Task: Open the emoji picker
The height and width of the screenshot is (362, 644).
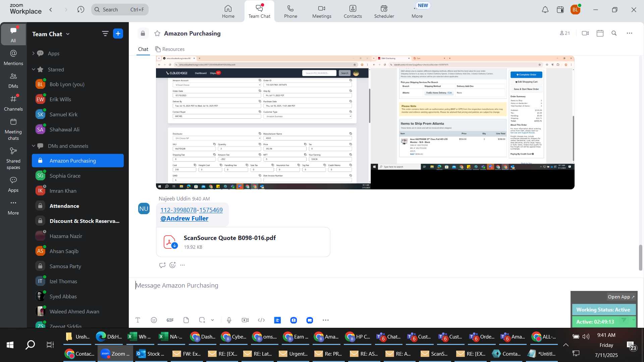Action: click(x=154, y=320)
